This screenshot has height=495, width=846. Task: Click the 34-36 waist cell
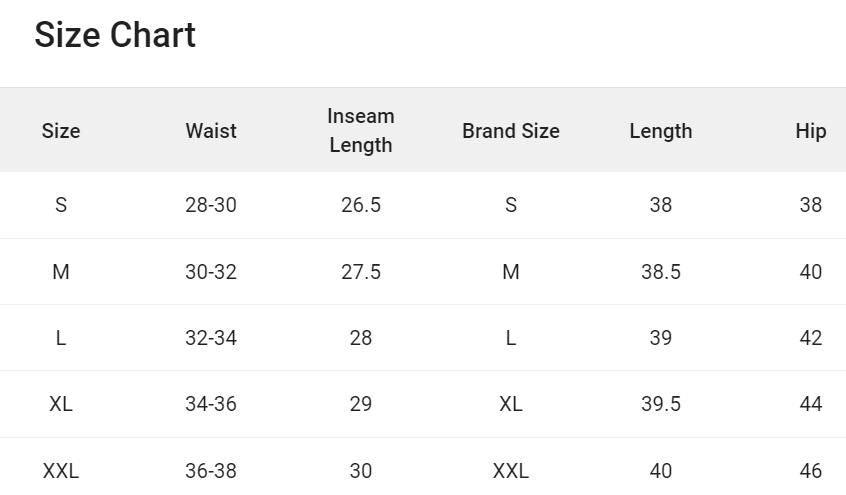pos(211,404)
